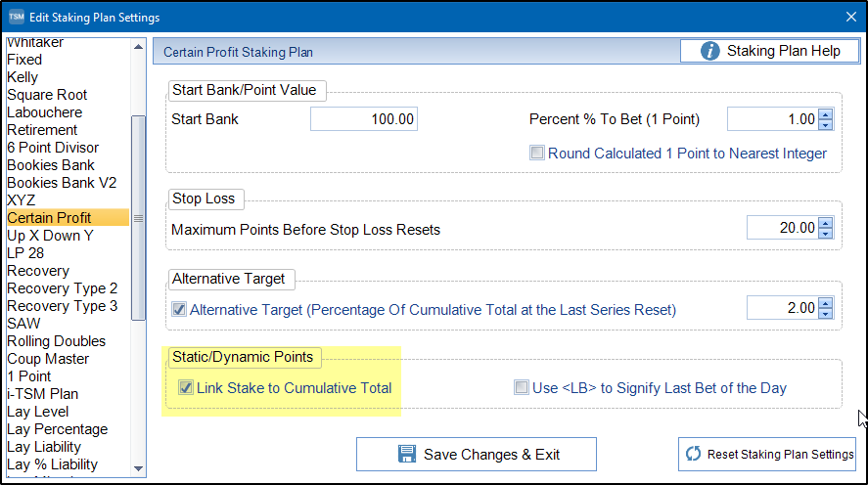
Task: Select the Labouchere staking plan
Action: coord(45,112)
